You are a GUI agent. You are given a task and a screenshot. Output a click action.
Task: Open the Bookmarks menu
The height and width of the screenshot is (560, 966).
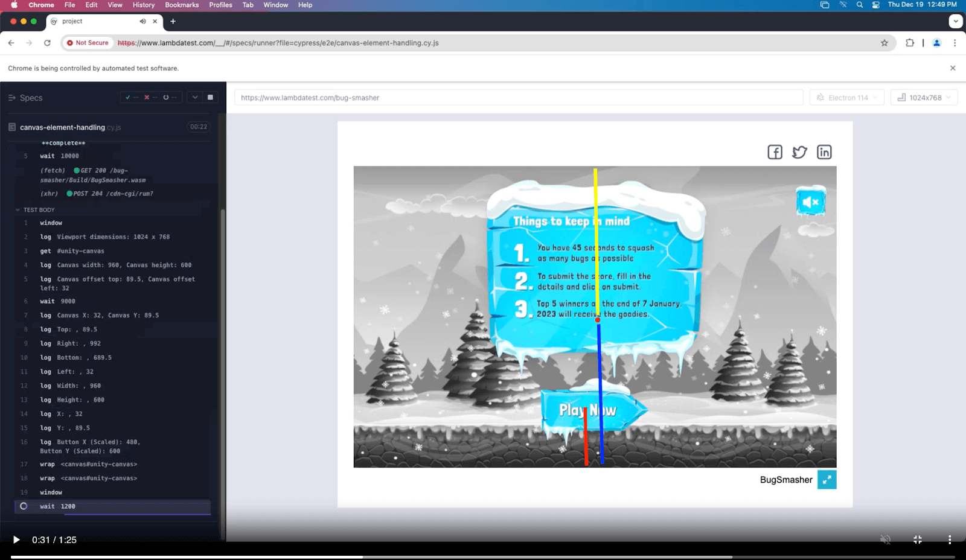[182, 5]
